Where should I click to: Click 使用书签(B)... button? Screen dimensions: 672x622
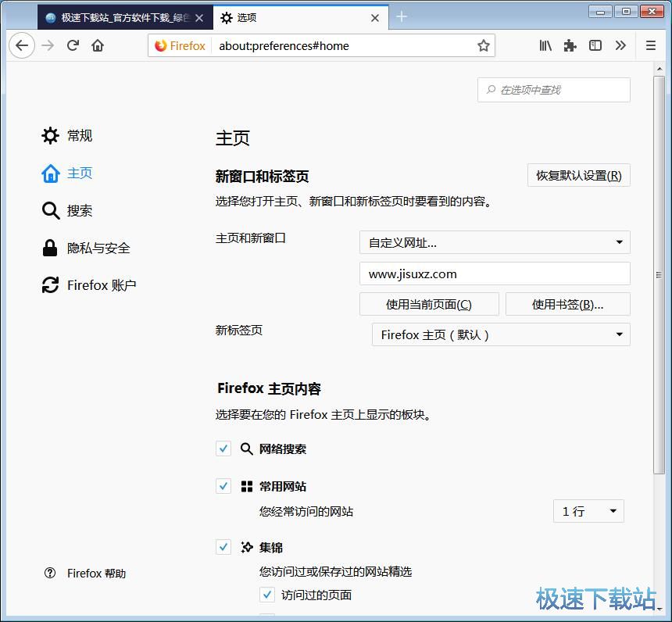coord(568,304)
